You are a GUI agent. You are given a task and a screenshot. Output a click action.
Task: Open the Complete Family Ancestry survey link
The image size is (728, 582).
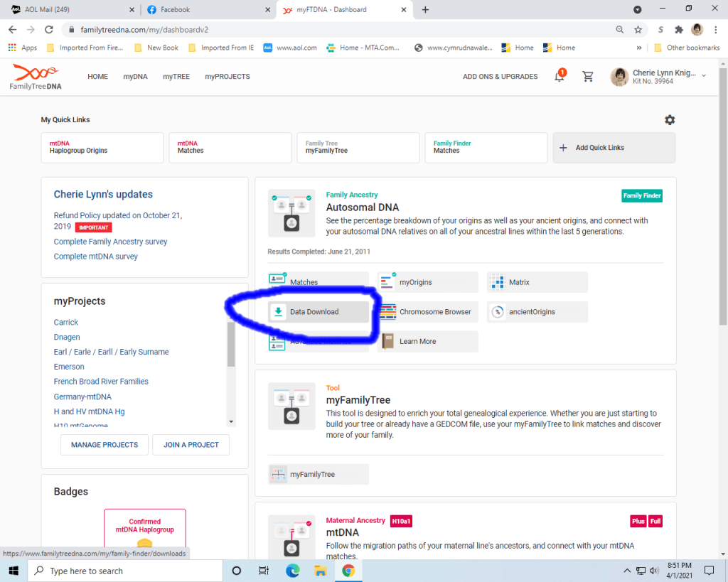click(110, 242)
